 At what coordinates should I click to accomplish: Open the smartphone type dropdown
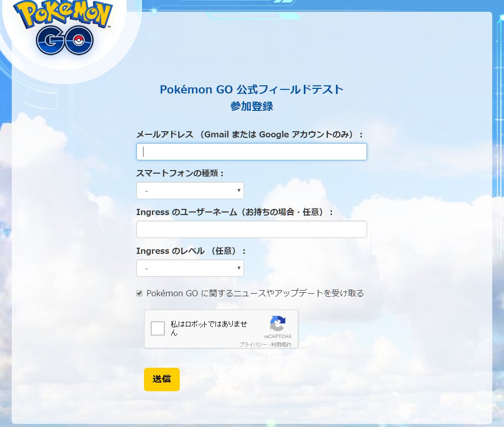click(x=190, y=191)
